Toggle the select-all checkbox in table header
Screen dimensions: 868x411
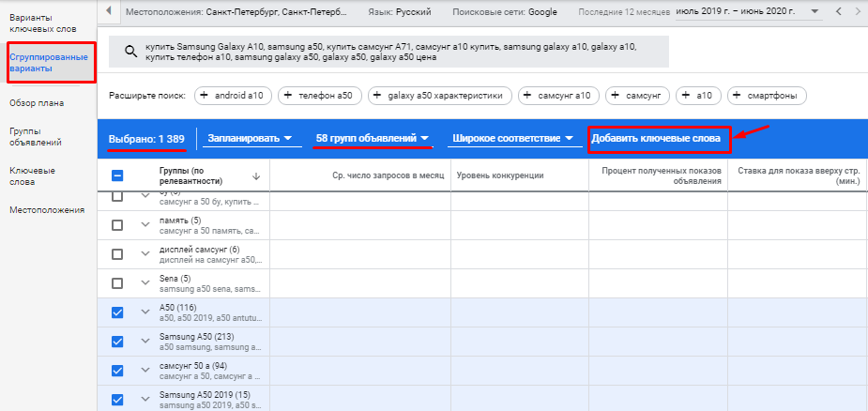[x=117, y=175]
